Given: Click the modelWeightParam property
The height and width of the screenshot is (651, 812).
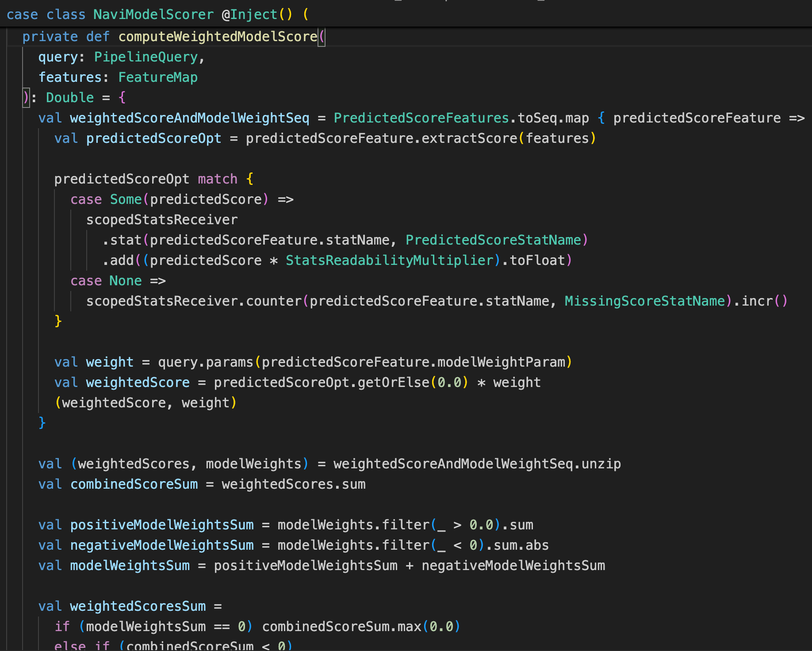Looking at the screenshot, I should point(502,362).
